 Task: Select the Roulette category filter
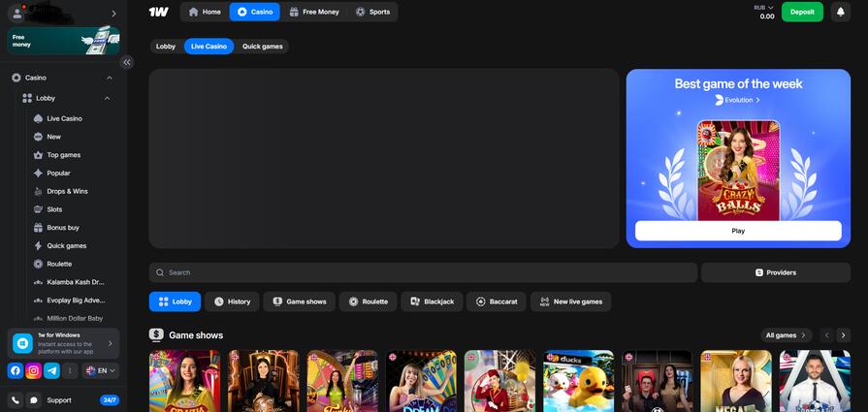[368, 301]
